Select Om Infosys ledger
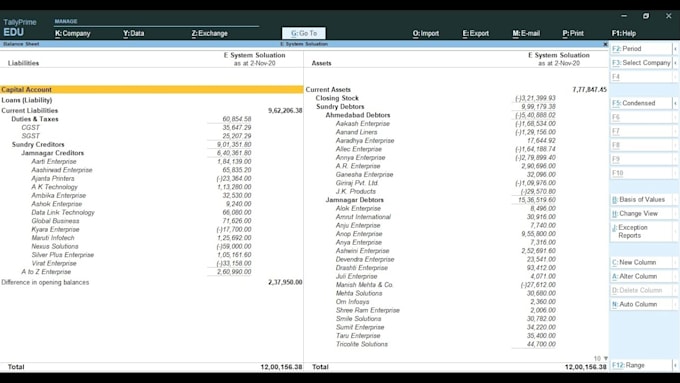This screenshot has height=383, width=680. 353,302
